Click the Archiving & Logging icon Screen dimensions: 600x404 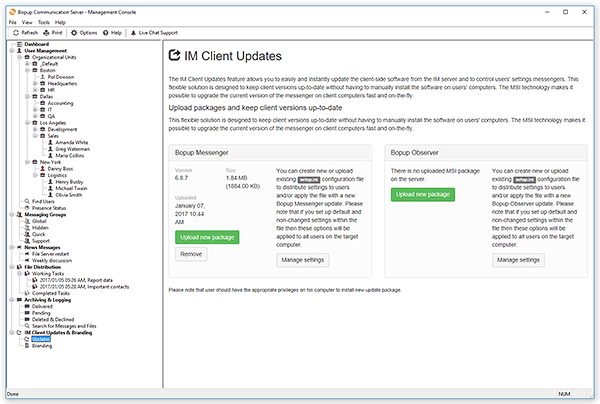coord(20,300)
